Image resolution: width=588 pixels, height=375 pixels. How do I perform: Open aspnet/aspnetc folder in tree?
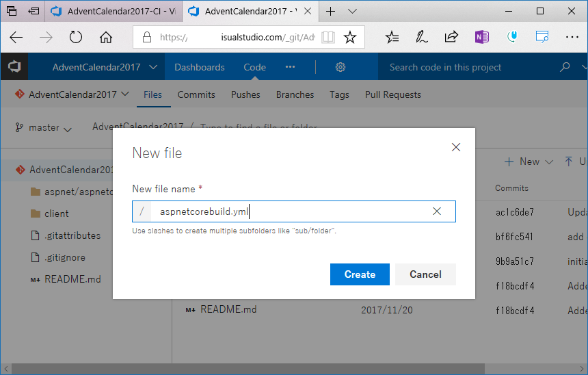click(72, 192)
